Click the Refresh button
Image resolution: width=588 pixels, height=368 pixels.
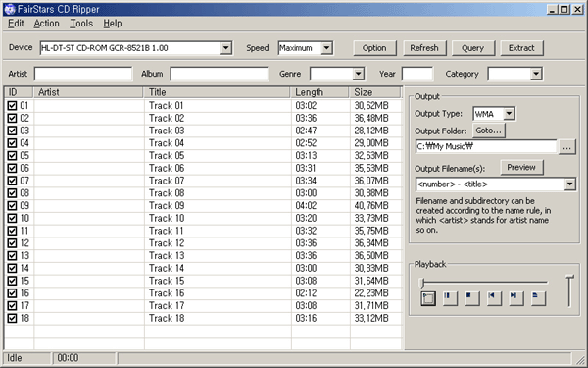point(424,48)
